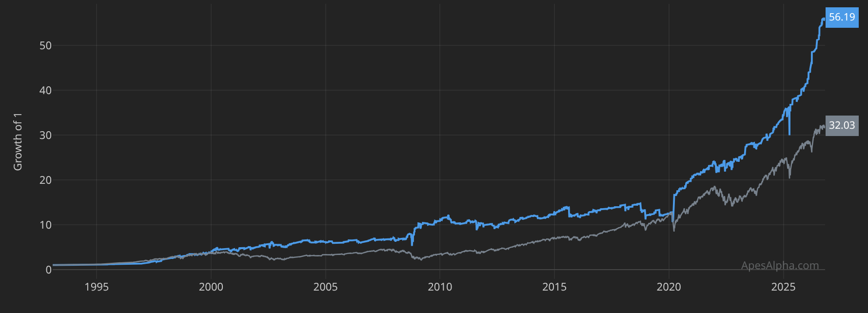Click the 2020 x-axis tick label
Image resolution: width=868 pixels, height=313 pixels.
(x=669, y=287)
